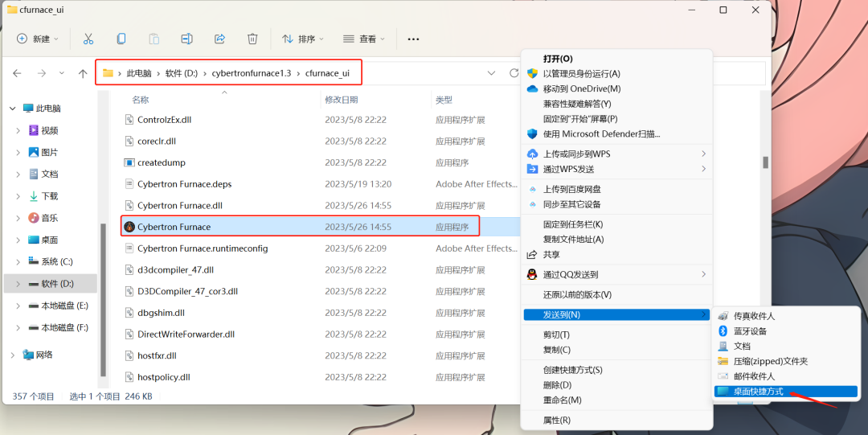Click cybertronfurnace1.3 in address path
The image size is (868, 435).
point(252,73)
